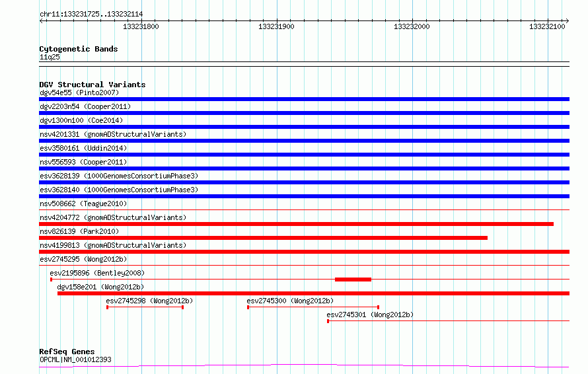588x374 pixels.
Task: Select esv2745301 (Wong2012b) variant label
Action: tap(370, 315)
